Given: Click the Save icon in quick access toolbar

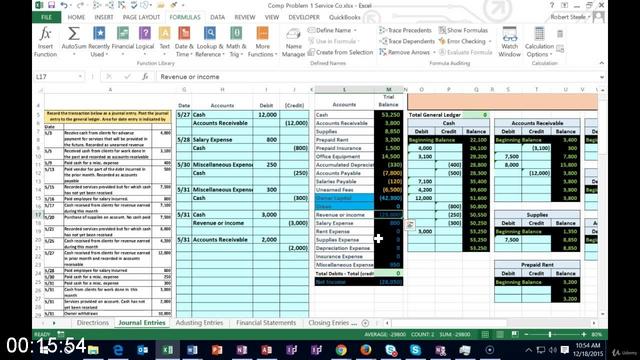Looking at the screenshot, I should pyautogui.click(x=51, y=5).
